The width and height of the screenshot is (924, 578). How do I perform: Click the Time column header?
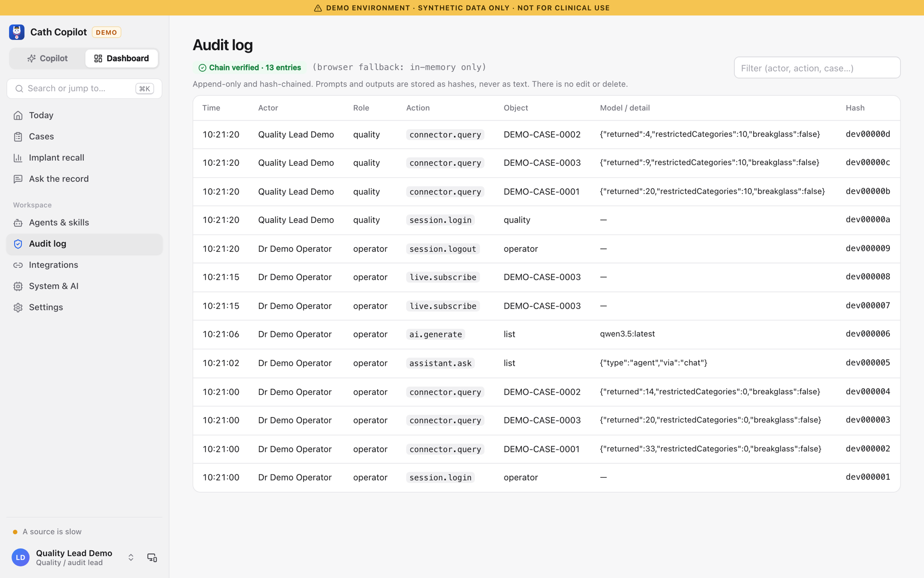pos(211,108)
